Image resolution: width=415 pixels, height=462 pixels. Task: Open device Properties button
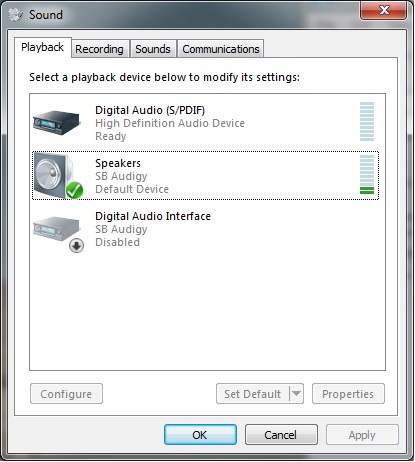[x=348, y=394]
